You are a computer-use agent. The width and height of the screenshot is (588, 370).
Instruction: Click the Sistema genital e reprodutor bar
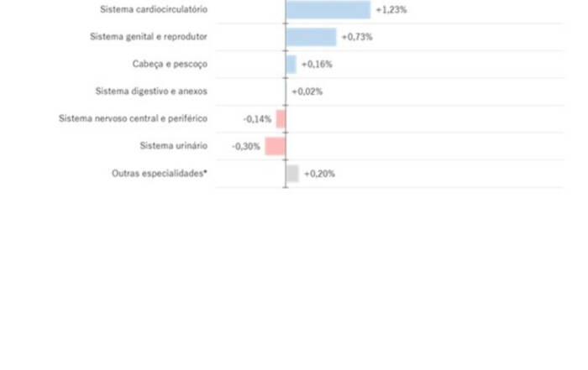(311, 37)
